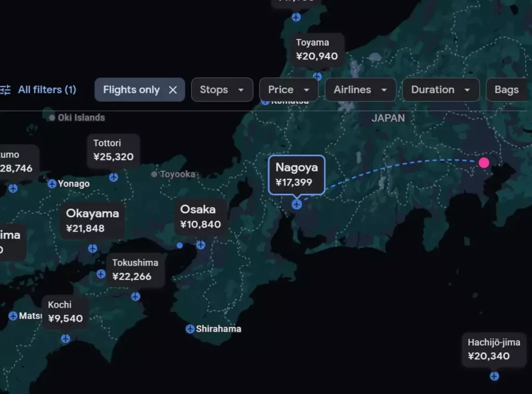Select the Okayama ¥21,848 price label
Image resolution: width=532 pixels, height=394 pixels.
[x=92, y=220]
